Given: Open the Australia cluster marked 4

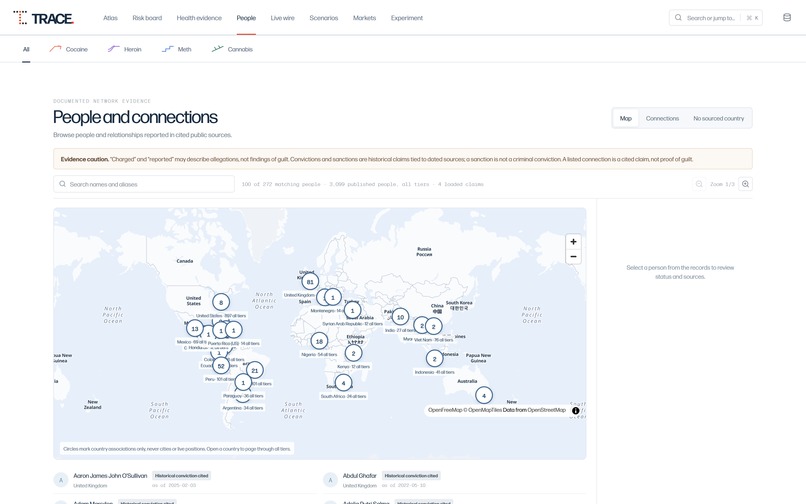Looking at the screenshot, I should 484,395.
